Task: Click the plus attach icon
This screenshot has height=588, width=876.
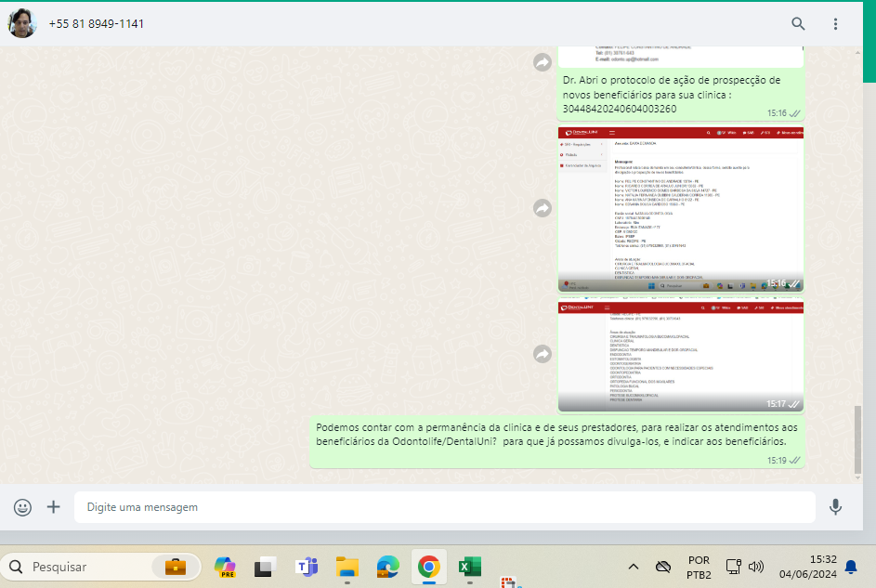Action: coord(53,507)
